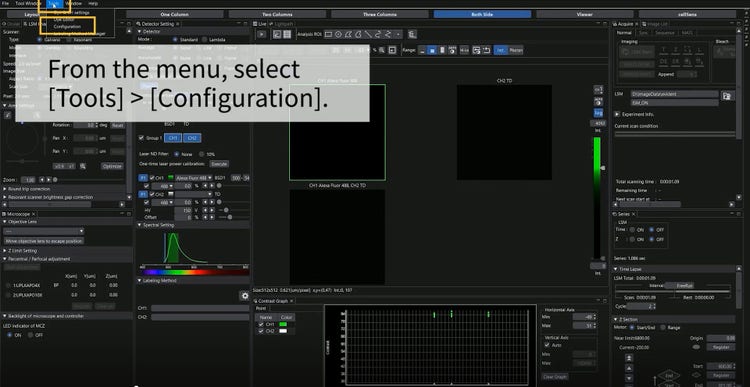Click the zoom magnifier next to rotation presets

(x=83, y=166)
